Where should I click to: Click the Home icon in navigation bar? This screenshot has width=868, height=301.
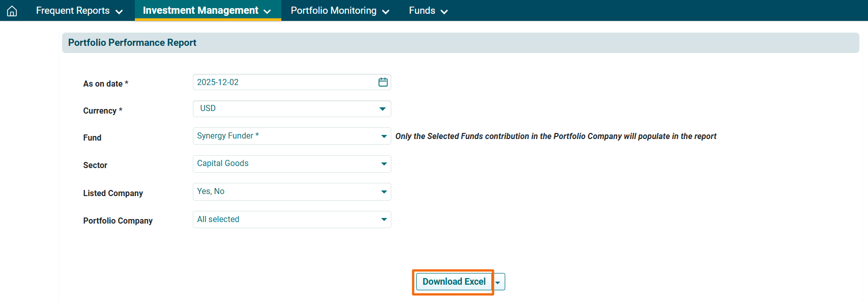12,11
